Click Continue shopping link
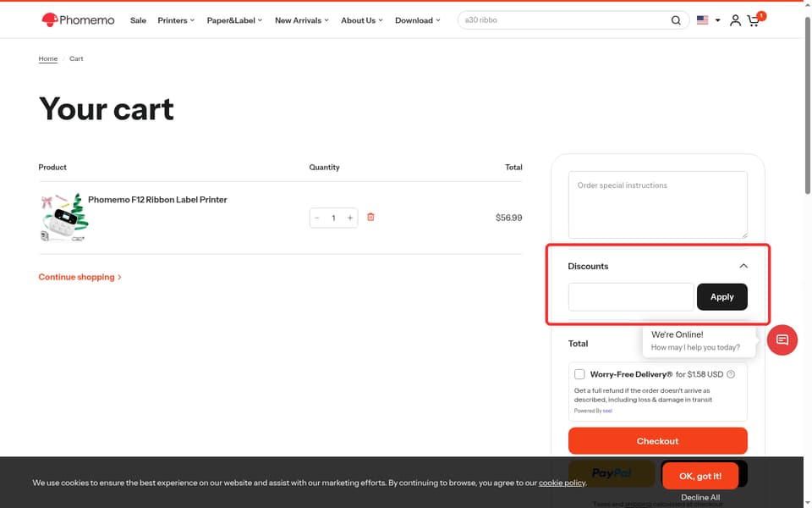 [x=80, y=277]
